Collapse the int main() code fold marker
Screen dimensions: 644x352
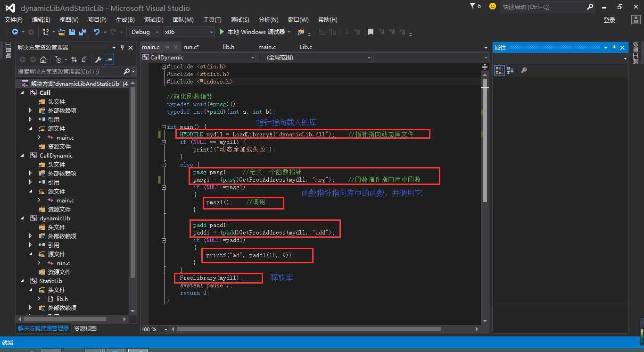164,127
